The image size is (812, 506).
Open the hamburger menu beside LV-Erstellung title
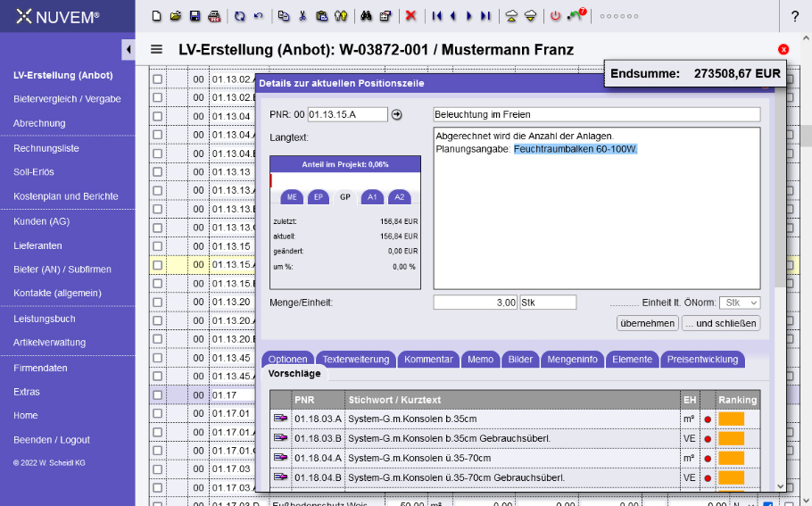pyautogui.click(x=157, y=50)
